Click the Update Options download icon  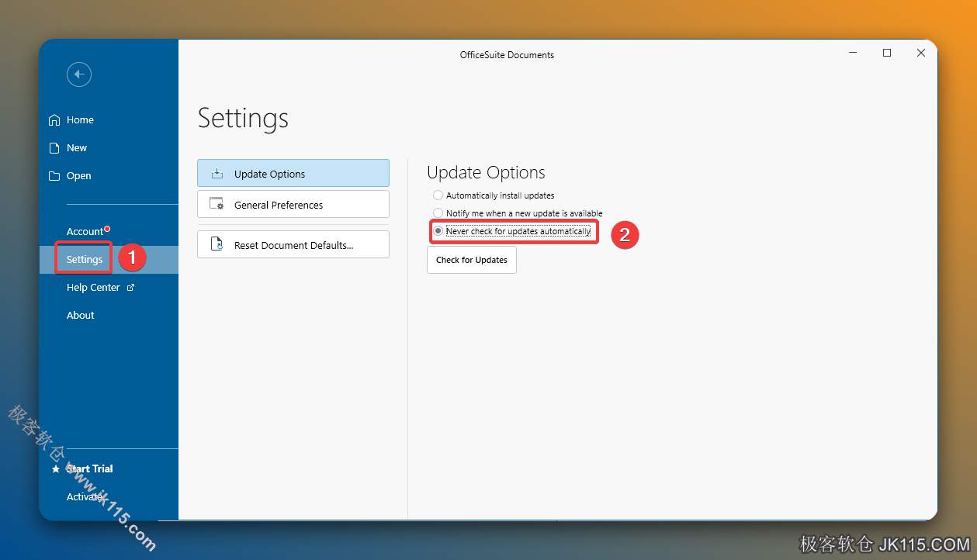coord(217,174)
